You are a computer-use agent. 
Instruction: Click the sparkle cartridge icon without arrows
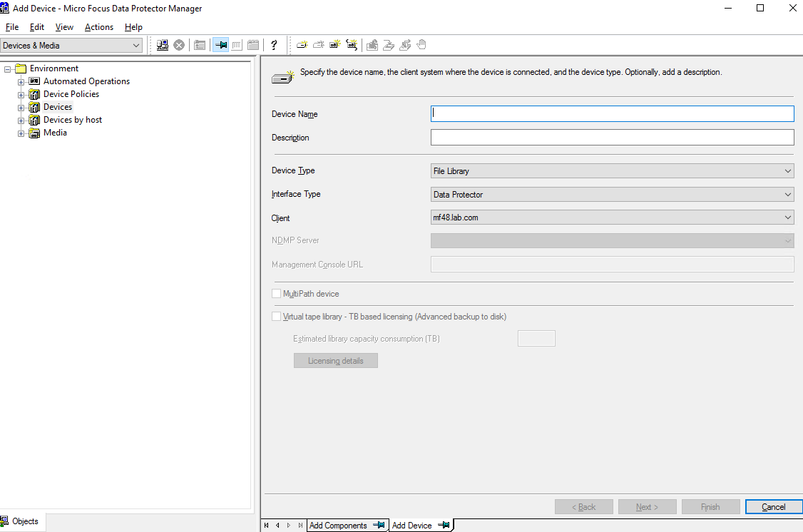(335, 45)
